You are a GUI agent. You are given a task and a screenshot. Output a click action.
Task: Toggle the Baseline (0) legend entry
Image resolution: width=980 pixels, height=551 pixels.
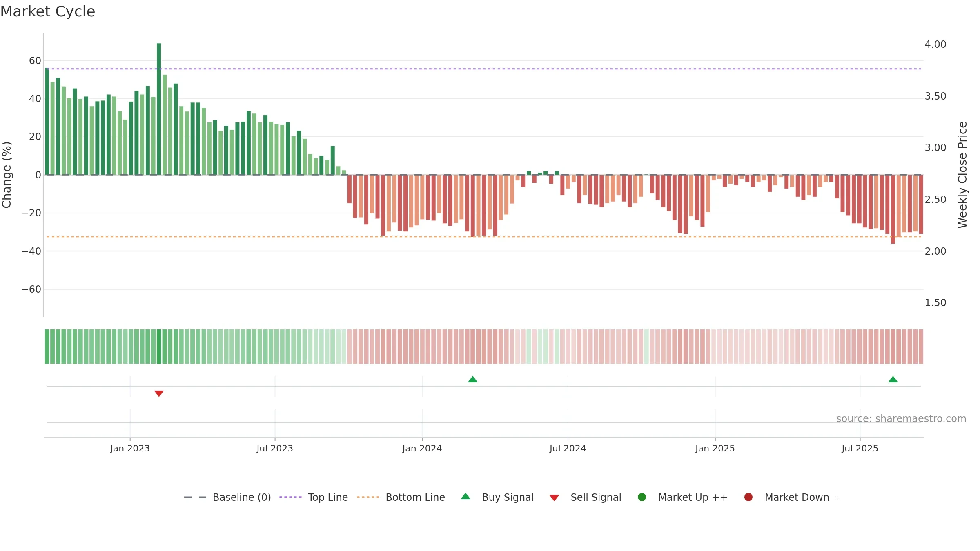click(227, 497)
